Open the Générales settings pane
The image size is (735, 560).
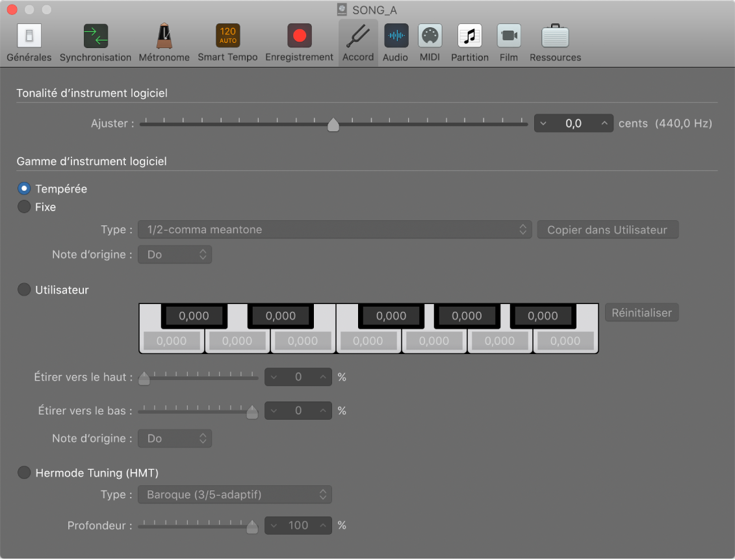(x=29, y=43)
